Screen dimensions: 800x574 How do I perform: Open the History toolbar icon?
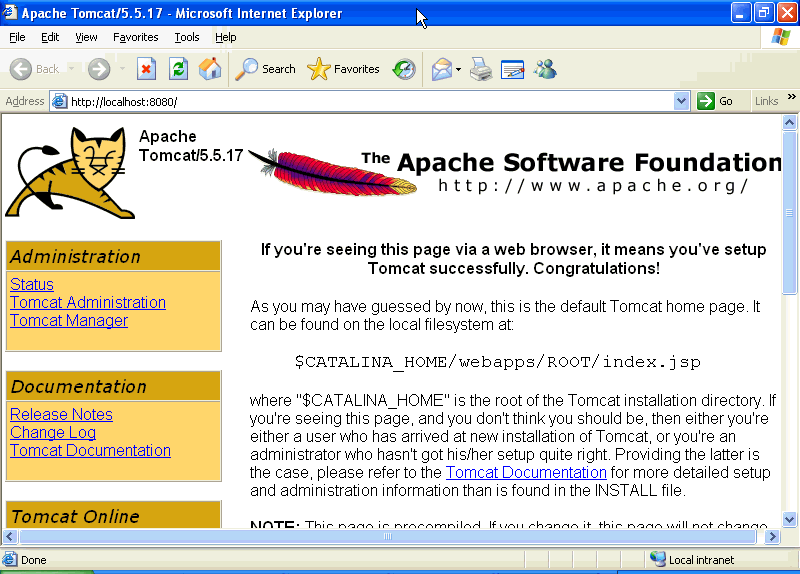(x=404, y=69)
